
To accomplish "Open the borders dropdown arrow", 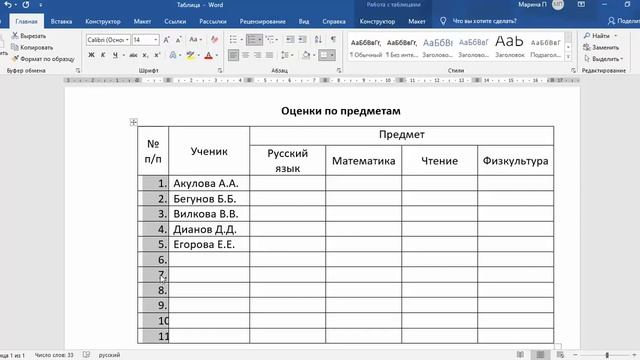I will tap(332, 55).
